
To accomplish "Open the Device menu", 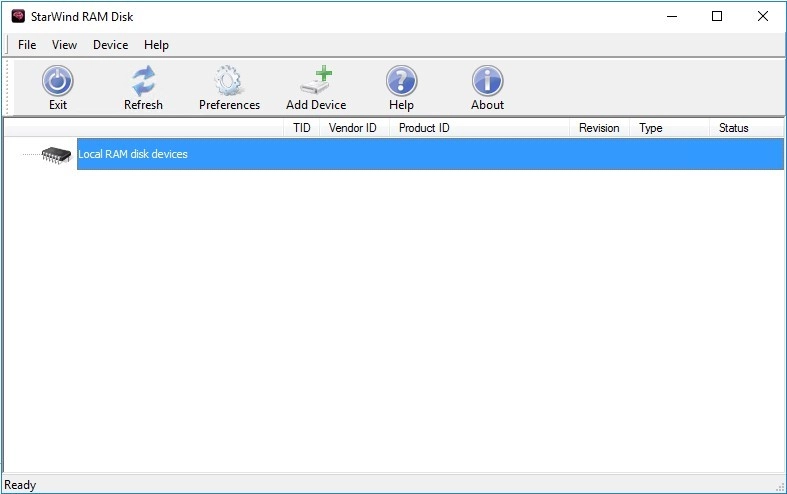I will tap(110, 45).
